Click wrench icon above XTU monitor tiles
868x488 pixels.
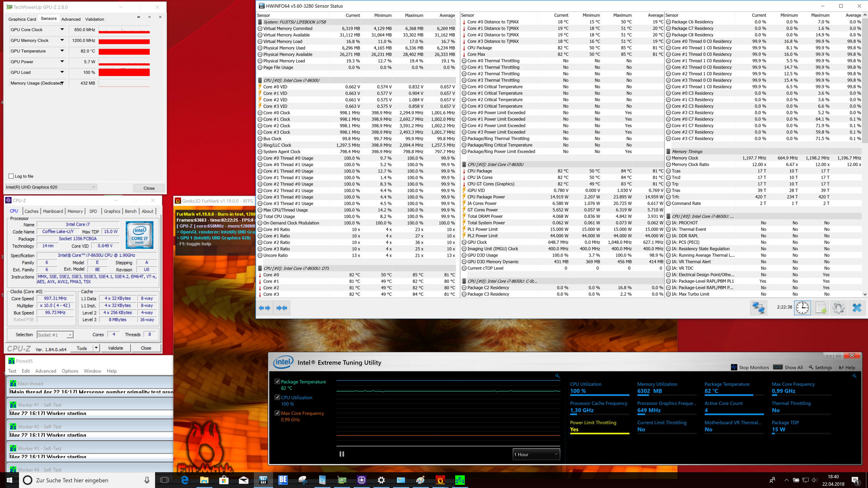[854, 376]
